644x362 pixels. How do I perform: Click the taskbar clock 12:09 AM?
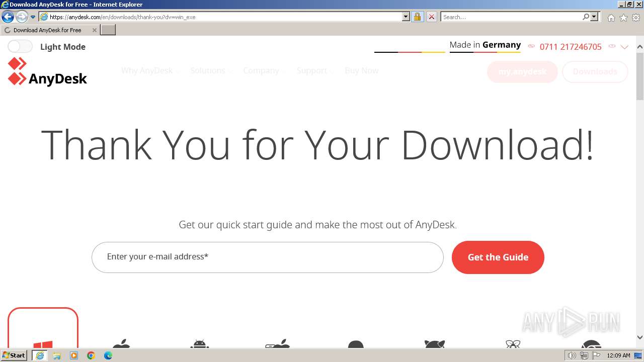click(618, 355)
